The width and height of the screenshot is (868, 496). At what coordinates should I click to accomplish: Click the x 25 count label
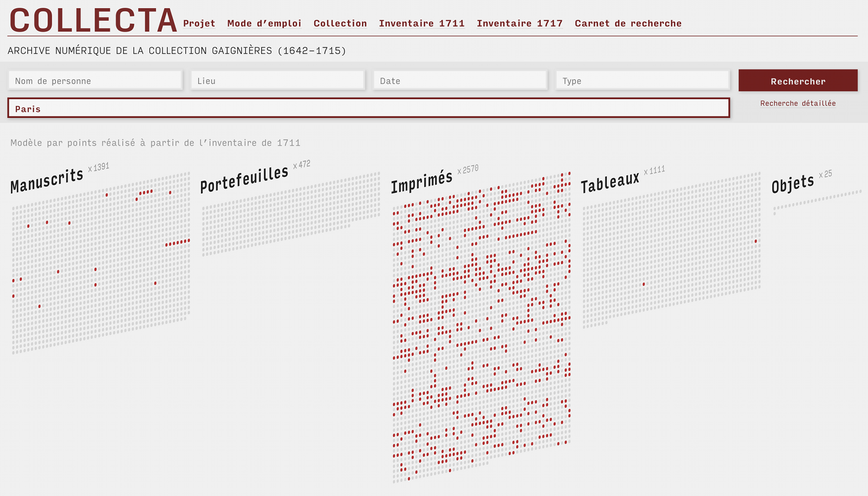[x=825, y=174]
